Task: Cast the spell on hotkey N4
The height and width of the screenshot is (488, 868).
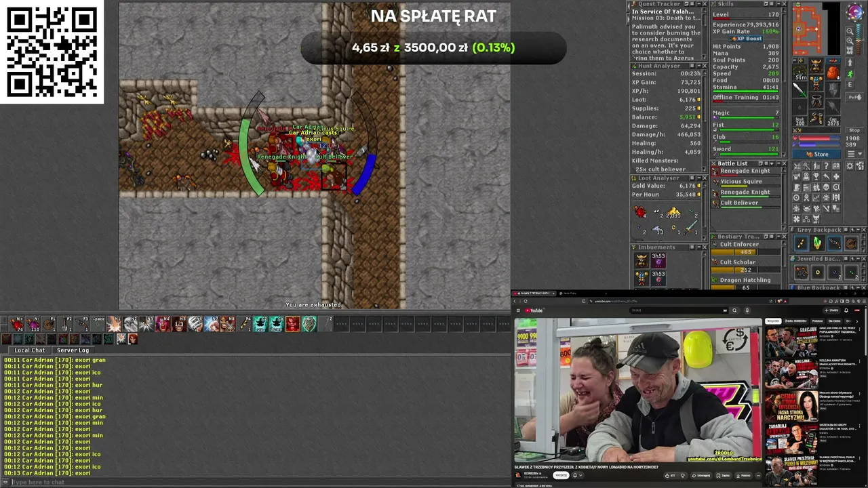Action: [163, 325]
